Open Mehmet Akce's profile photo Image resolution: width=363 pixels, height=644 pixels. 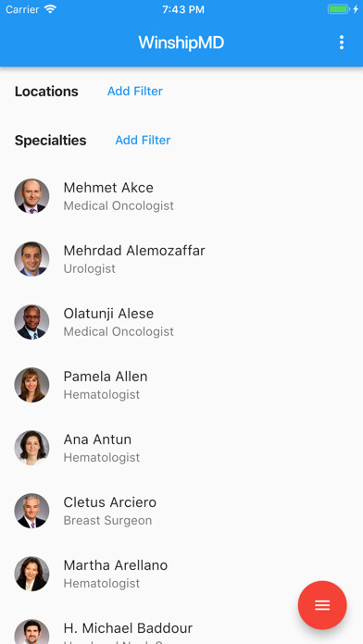tap(31, 196)
